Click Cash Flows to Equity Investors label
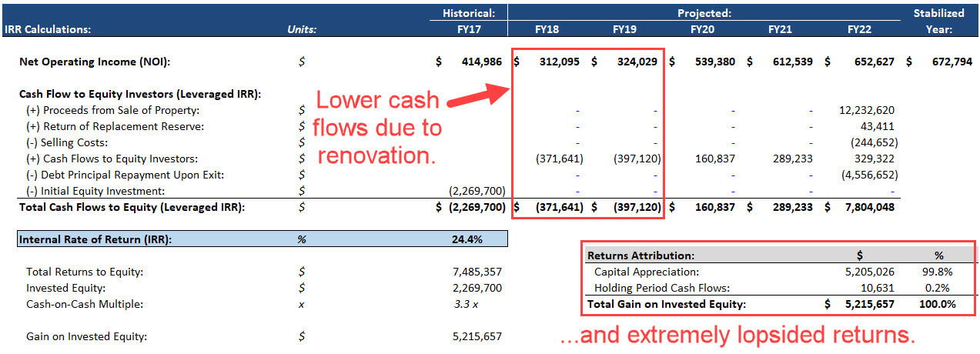 pos(112,159)
